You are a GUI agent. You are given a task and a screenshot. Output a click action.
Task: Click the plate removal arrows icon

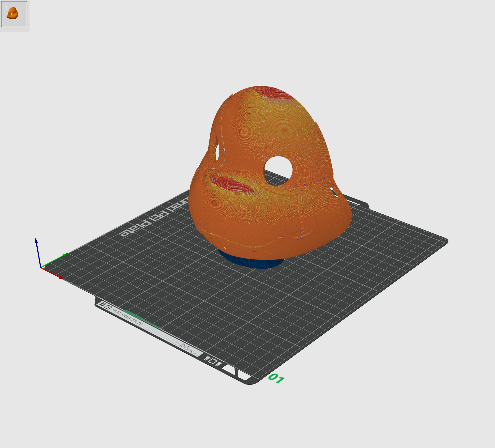pyautogui.click(x=213, y=361)
